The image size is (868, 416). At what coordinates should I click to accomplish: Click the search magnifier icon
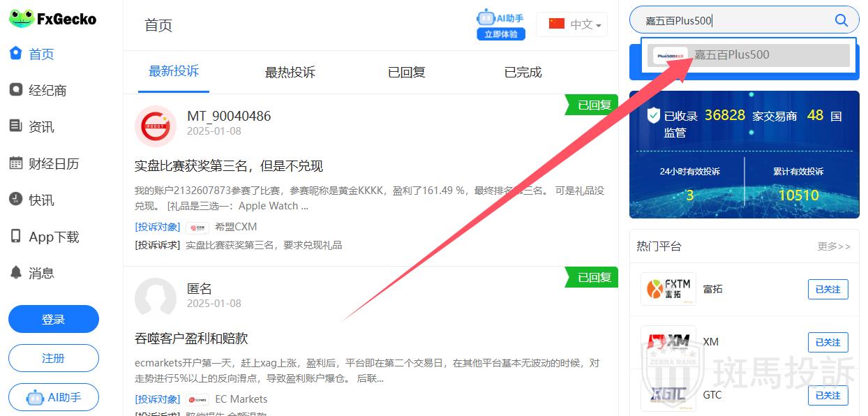tap(841, 20)
